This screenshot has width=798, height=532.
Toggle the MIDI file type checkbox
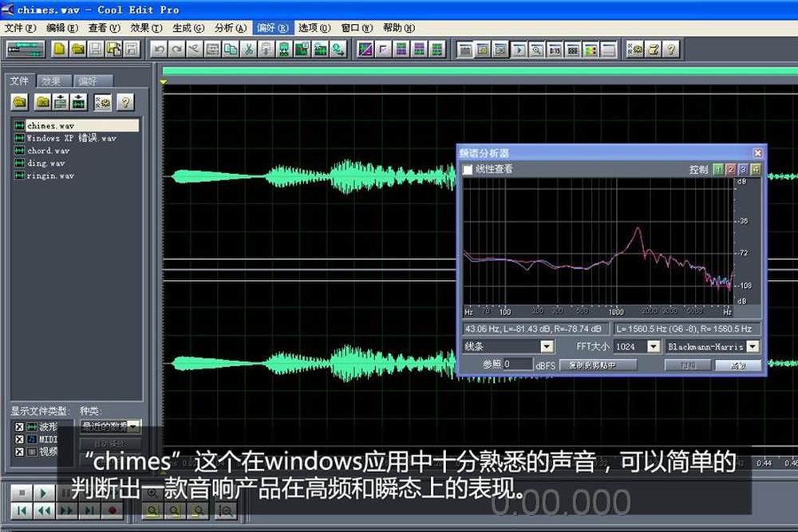(19, 439)
